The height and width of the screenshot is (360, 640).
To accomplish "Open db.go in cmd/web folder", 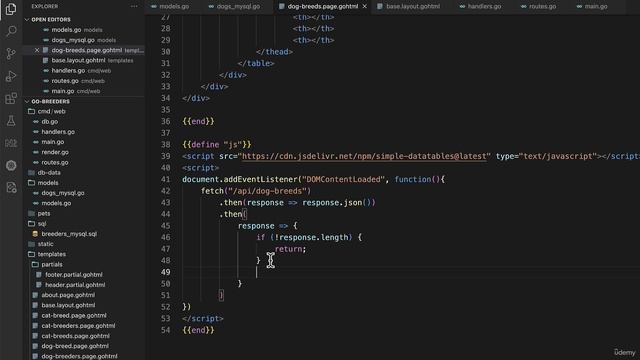I will [49, 121].
